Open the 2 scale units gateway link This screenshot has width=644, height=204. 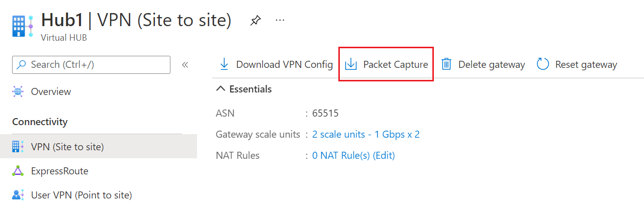[x=365, y=134]
